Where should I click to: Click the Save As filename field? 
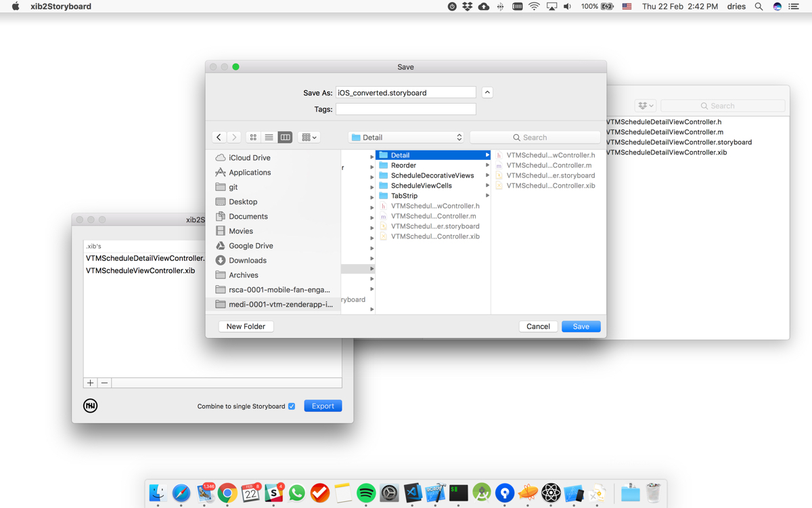pyautogui.click(x=406, y=92)
